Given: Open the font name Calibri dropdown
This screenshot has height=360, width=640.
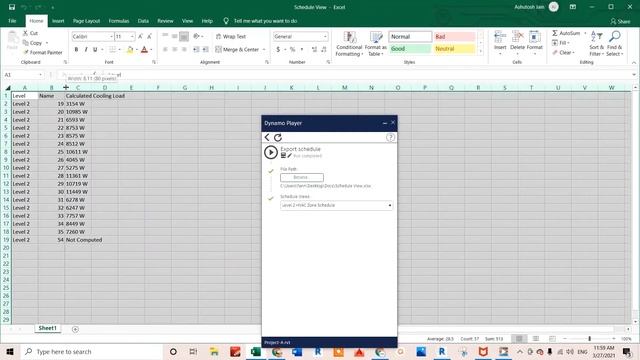Looking at the screenshot, I should (111, 37).
